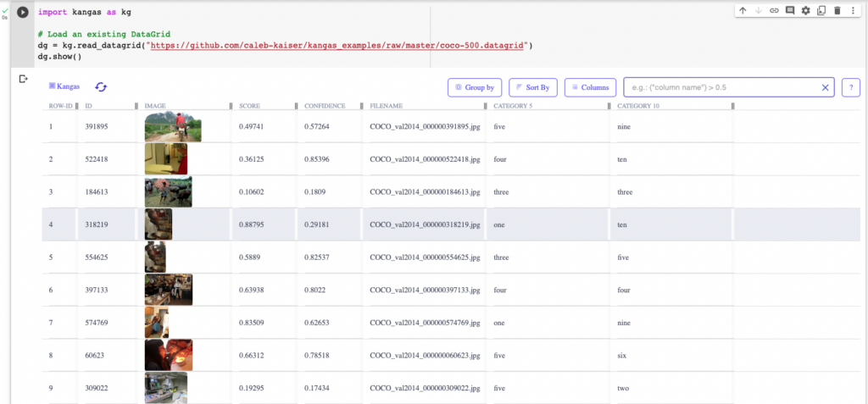Open the help question mark button
Image resolution: width=868 pixels, height=404 pixels.
pyautogui.click(x=849, y=87)
